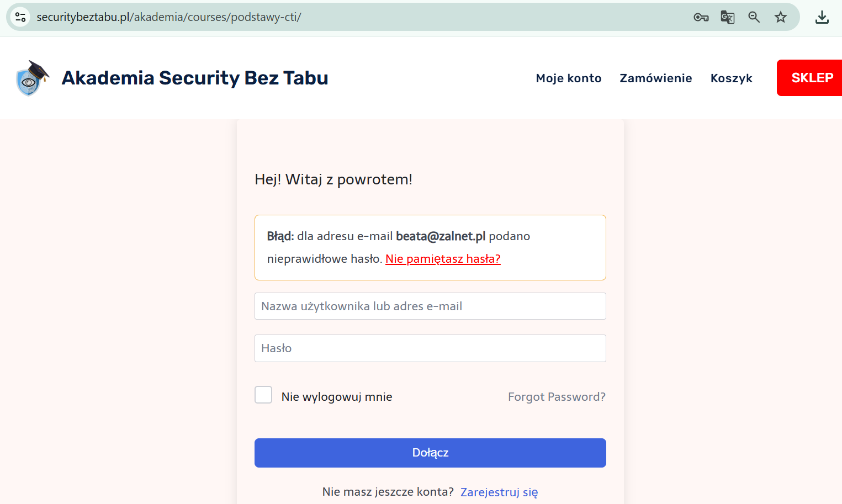Select the browser URL address text
Screen dimensions: 842x504
tap(169, 17)
